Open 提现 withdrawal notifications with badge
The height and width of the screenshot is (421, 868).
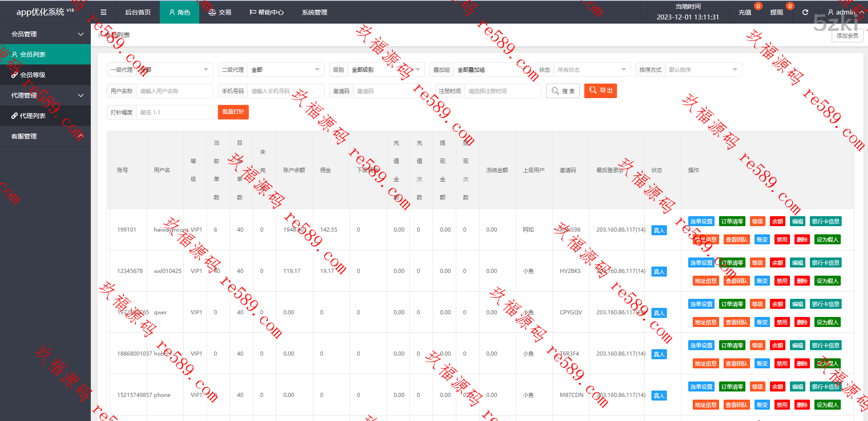777,12
